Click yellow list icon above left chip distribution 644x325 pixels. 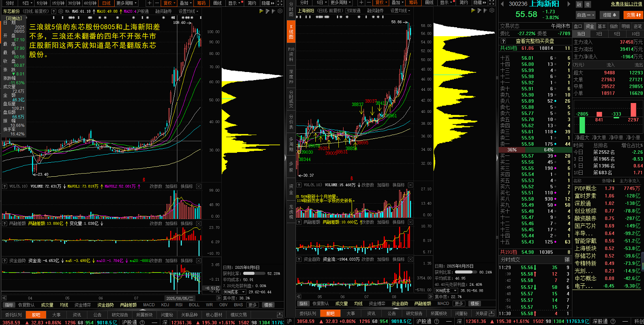[261, 12]
